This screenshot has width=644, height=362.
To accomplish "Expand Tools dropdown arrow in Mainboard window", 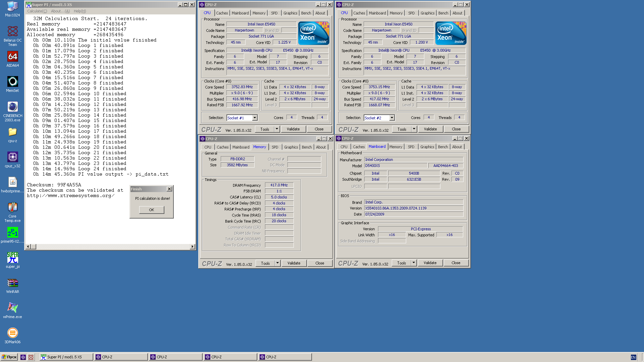I will coord(414,263).
